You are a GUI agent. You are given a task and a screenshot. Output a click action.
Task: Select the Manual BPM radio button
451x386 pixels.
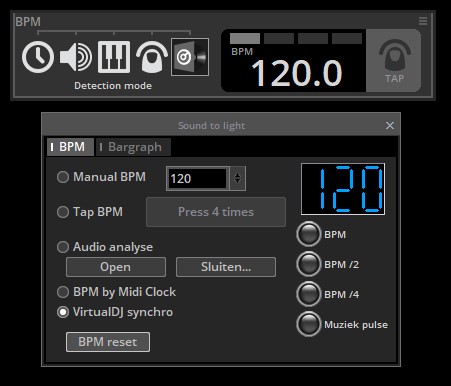pyautogui.click(x=63, y=177)
